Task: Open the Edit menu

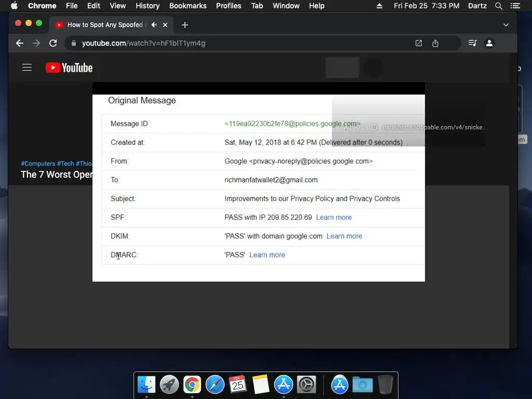Action: point(94,6)
